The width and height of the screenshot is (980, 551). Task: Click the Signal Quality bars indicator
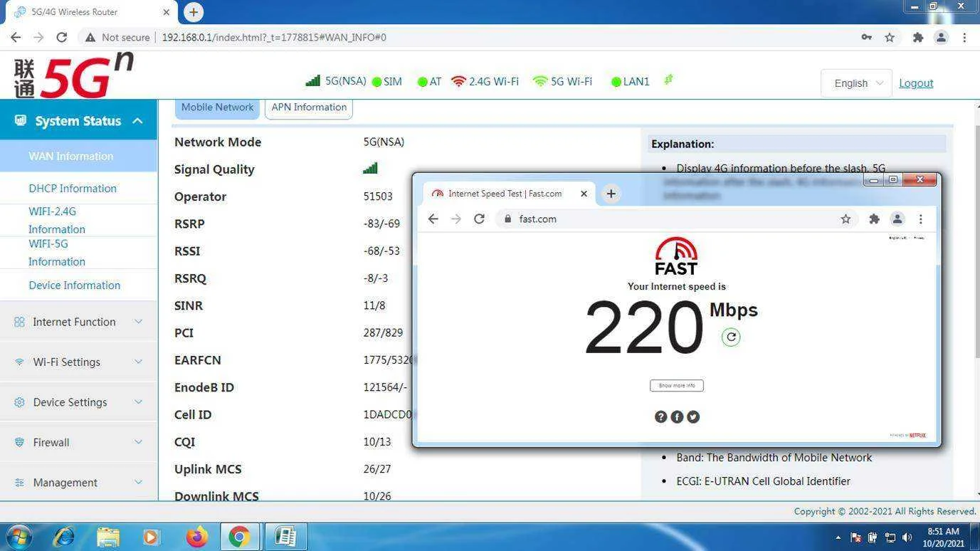(x=370, y=169)
